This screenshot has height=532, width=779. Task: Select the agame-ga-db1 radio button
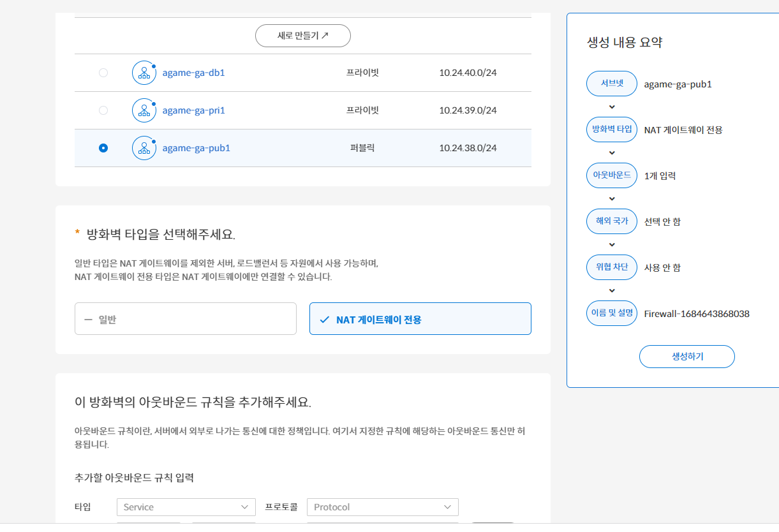tap(103, 73)
